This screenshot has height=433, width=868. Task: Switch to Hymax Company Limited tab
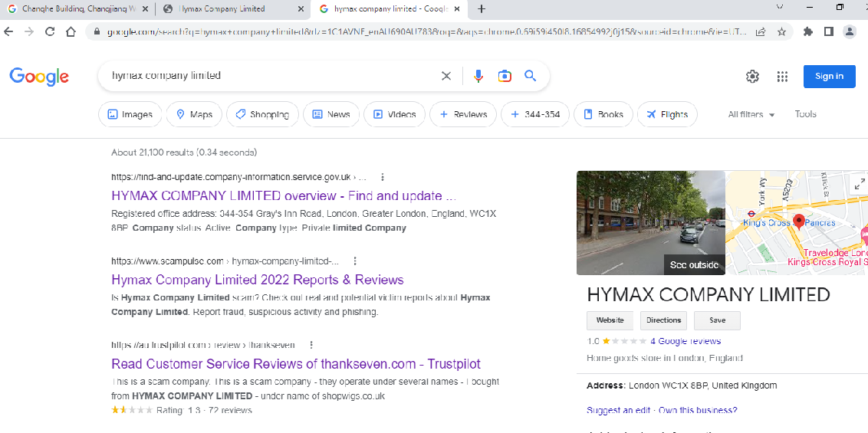pyautogui.click(x=232, y=9)
